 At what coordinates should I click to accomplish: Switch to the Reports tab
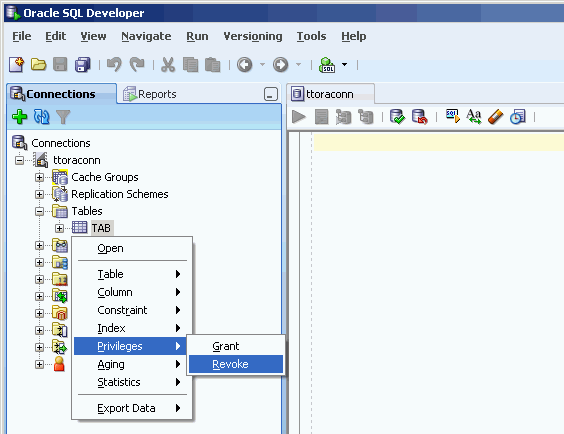click(x=150, y=94)
